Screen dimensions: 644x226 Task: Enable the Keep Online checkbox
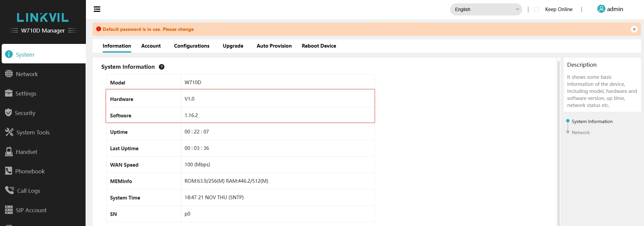coord(536,9)
